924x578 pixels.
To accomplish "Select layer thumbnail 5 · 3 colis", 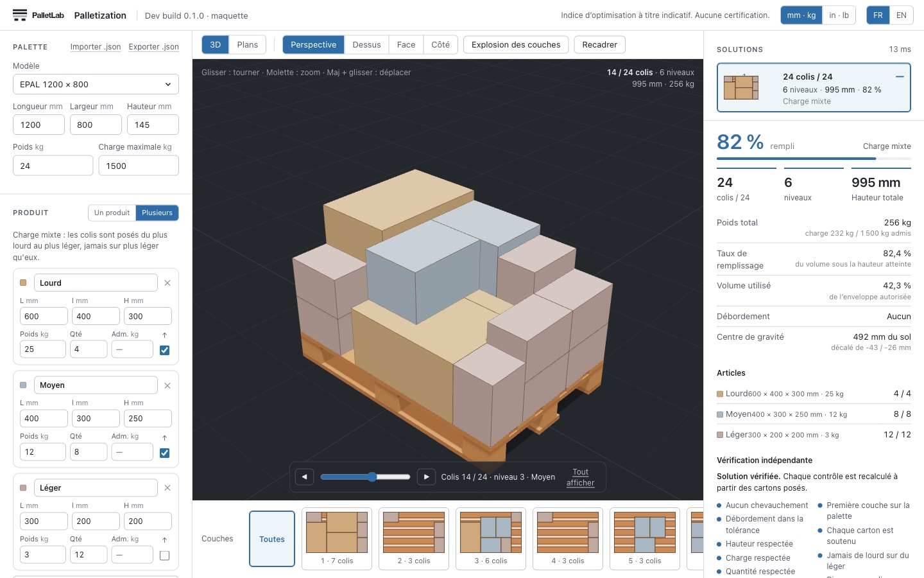I will [x=645, y=539].
